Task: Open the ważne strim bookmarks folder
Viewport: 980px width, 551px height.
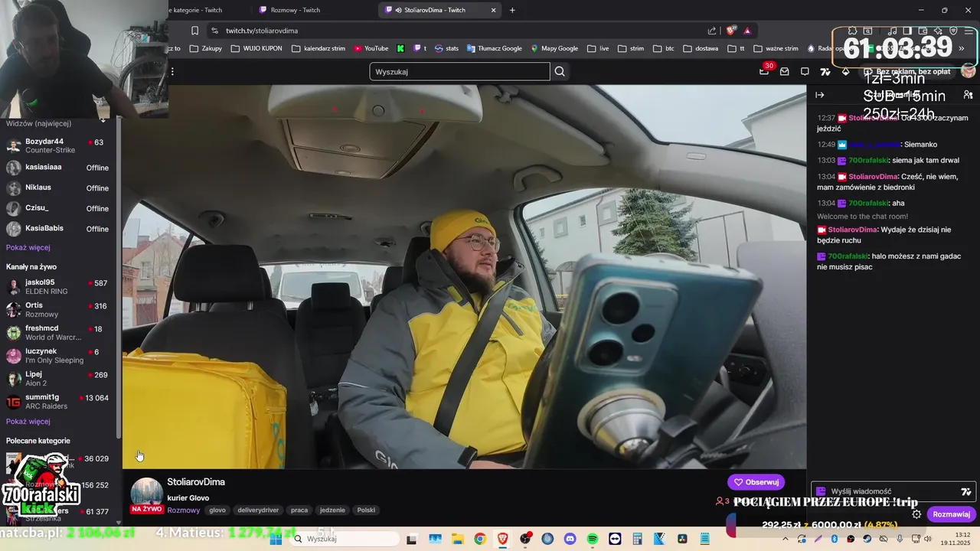Action: coord(776,48)
